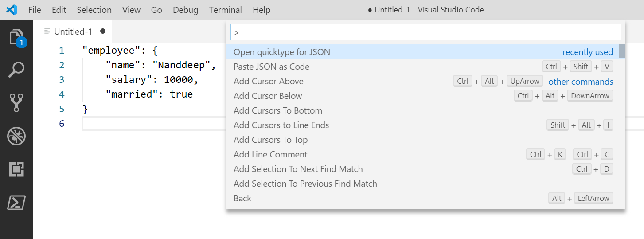Image resolution: width=644 pixels, height=239 pixels.
Task: Click the command list scrollbar thumb
Action: tap(622, 51)
